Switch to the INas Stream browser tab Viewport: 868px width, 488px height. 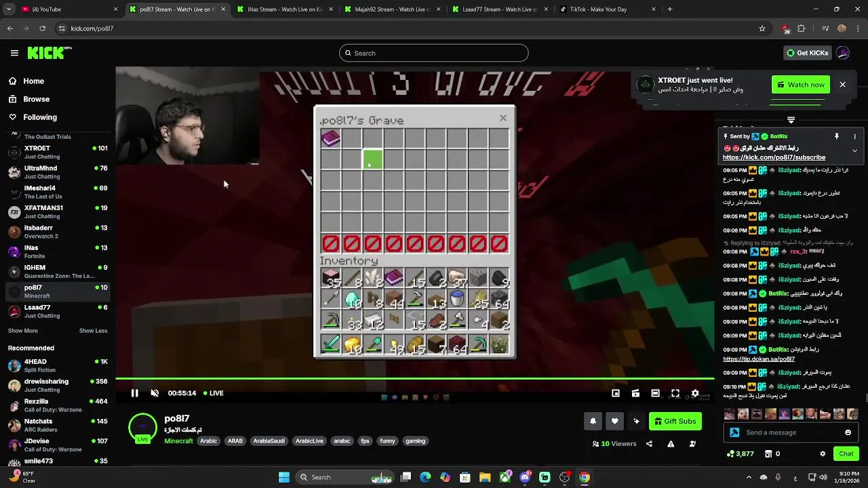point(283,9)
